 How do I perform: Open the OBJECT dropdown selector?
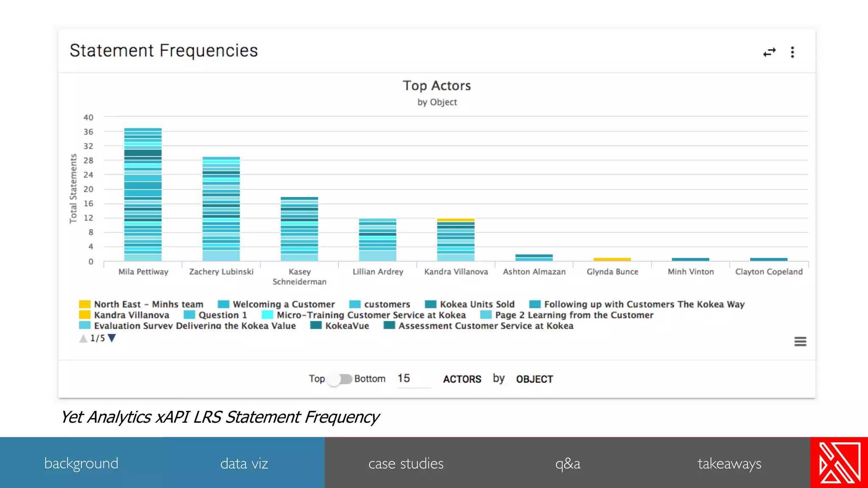pos(534,379)
